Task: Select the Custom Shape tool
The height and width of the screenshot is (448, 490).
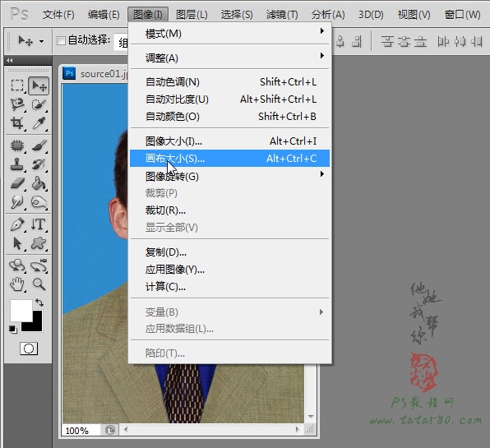Action: tap(39, 243)
